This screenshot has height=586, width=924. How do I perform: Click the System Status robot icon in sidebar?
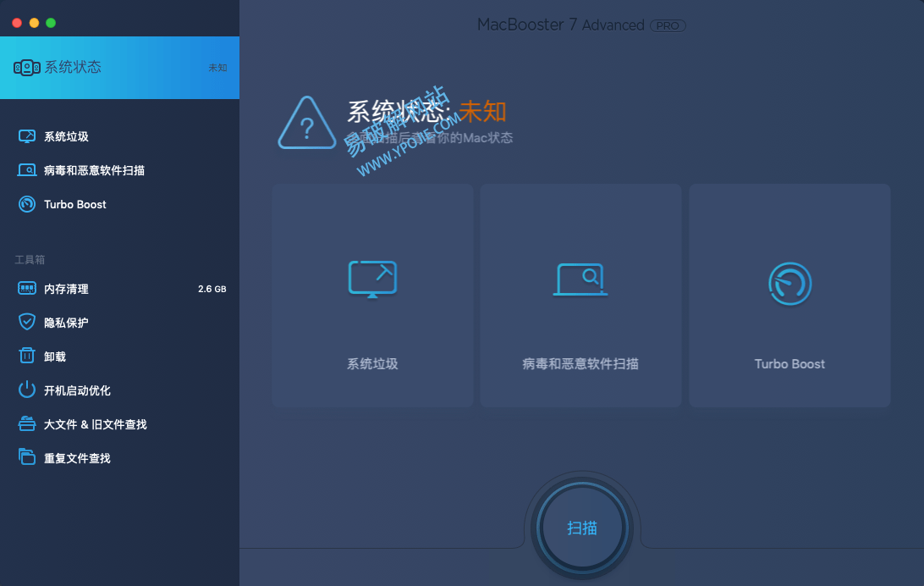point(26,68)
